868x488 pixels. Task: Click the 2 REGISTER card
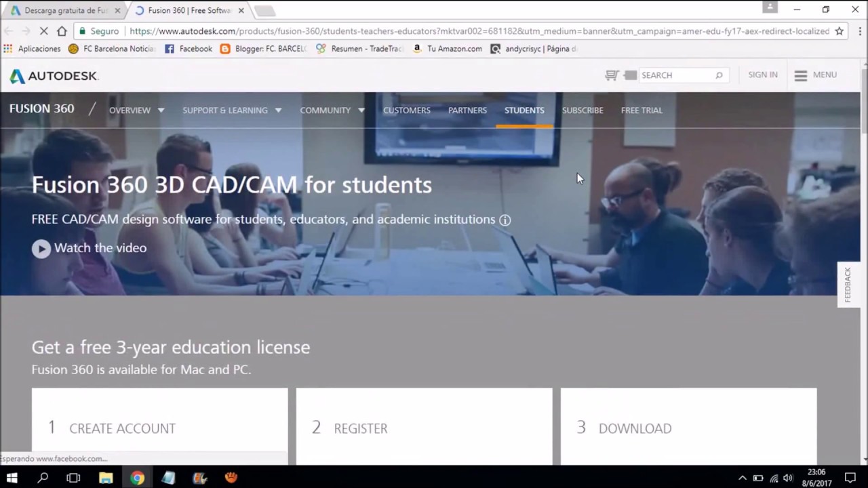point(425,426)
